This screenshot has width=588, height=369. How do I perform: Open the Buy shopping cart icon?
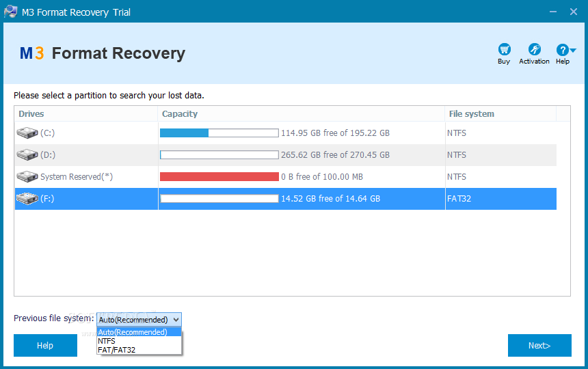point(504,49)
